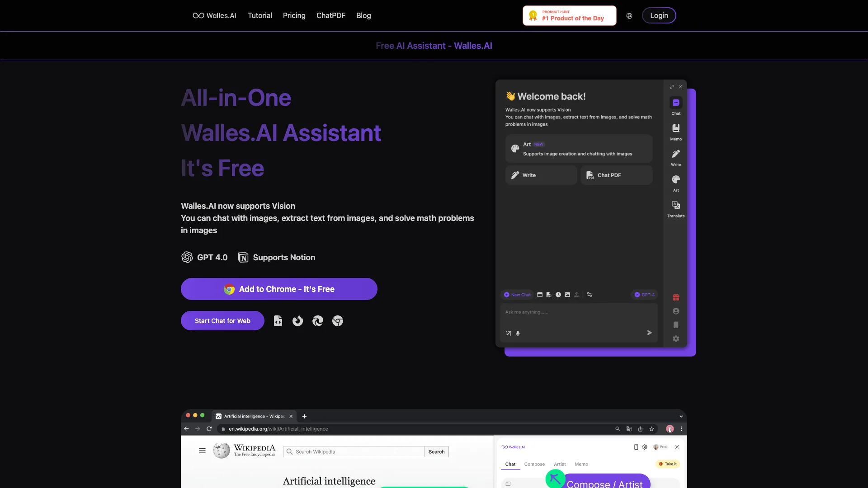Click the upload icon in chat toolbar
The width and height of the screenshot is (868, 488).
[577, 295]
